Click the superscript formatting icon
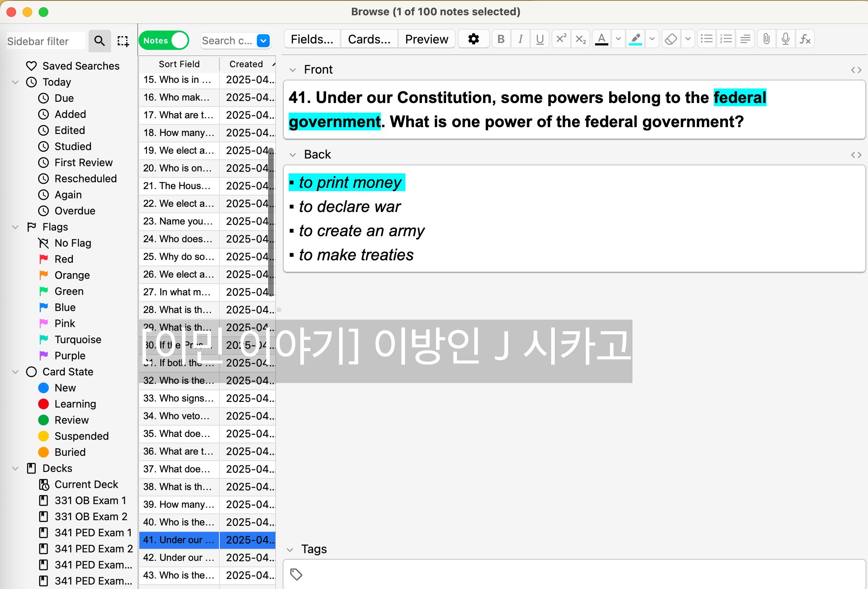 561,39
